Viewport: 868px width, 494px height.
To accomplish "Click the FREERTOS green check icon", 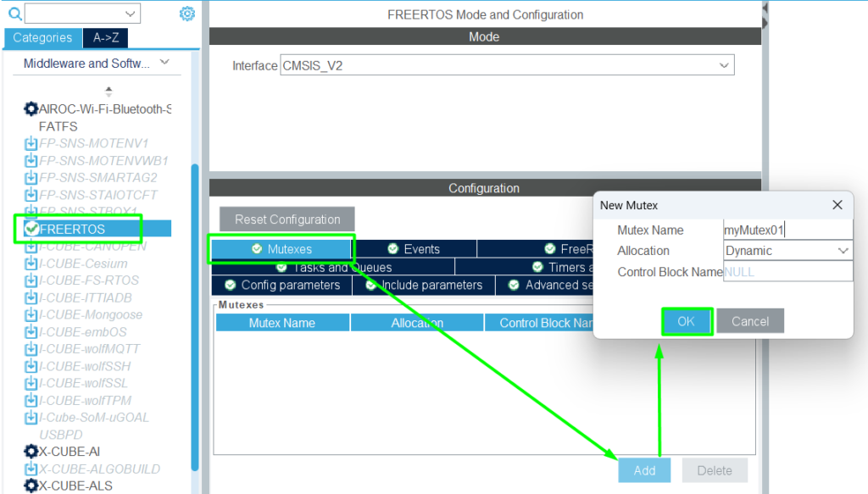I will point(31,229).
